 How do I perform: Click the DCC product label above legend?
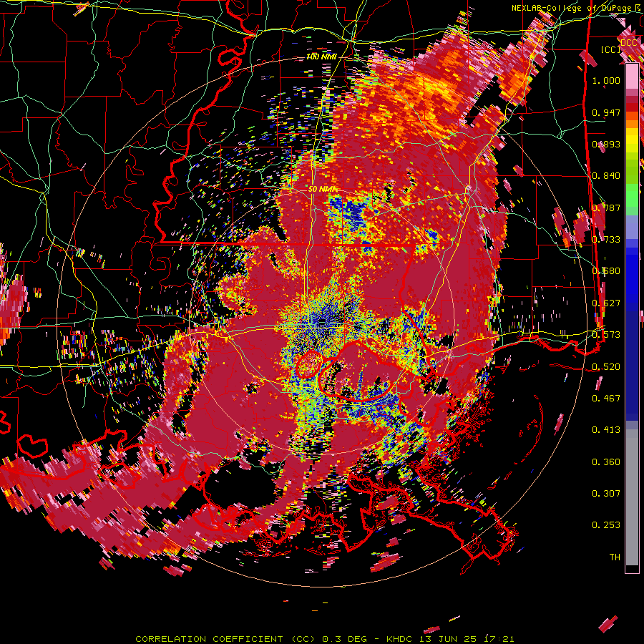point(628,42)
